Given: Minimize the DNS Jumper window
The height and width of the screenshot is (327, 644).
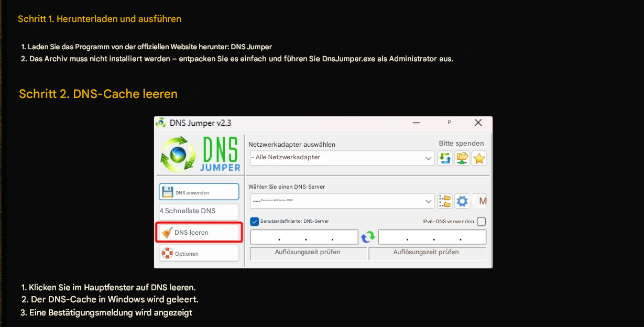Looking at the screenshot, I should 416,123.
